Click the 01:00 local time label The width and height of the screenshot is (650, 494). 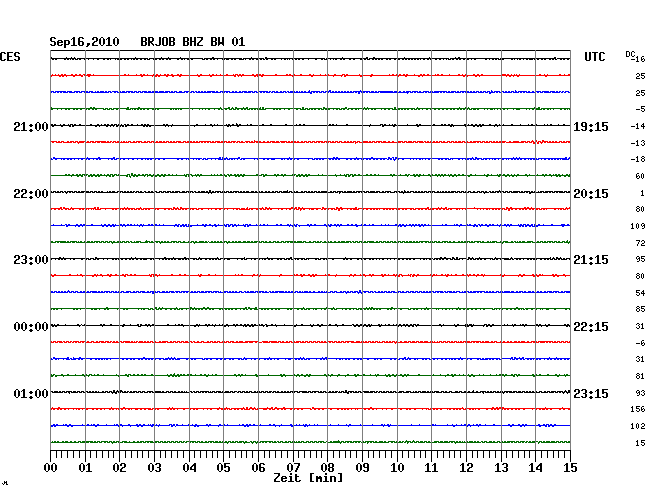(31, 393)
